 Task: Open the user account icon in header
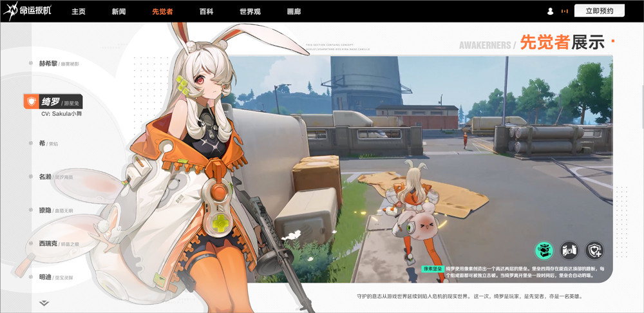[551, 12]
